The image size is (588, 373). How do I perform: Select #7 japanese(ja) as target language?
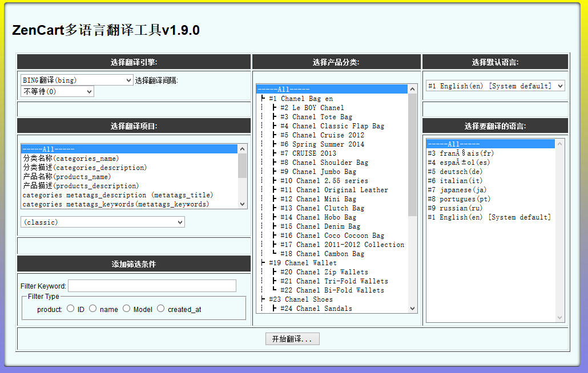[490, 190]
